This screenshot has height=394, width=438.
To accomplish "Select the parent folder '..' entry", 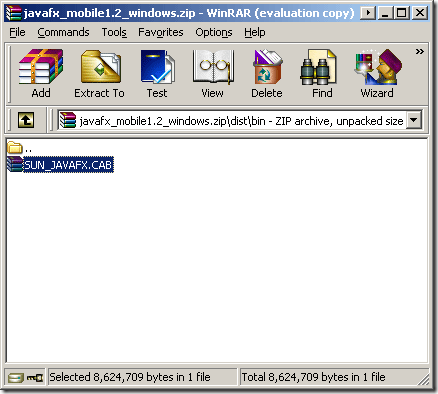I will 20,148.
